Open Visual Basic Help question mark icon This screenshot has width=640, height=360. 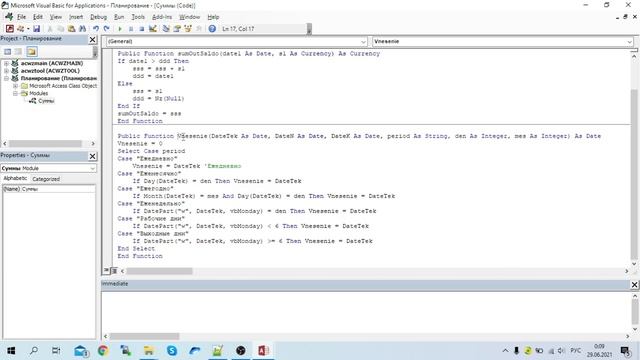point(212,29)
